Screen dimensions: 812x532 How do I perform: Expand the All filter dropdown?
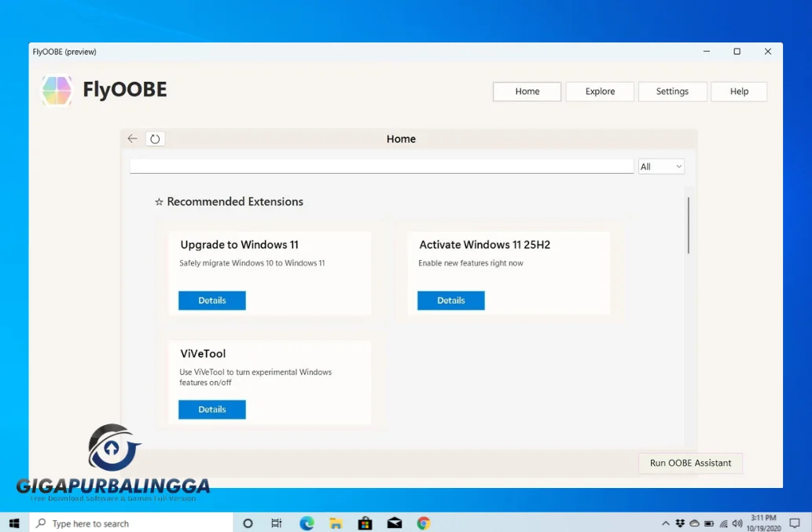(x=661, y=167)
